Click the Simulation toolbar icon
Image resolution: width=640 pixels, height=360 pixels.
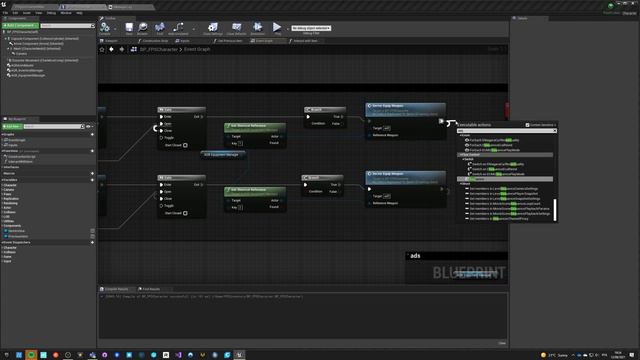[x=258, y=27]
